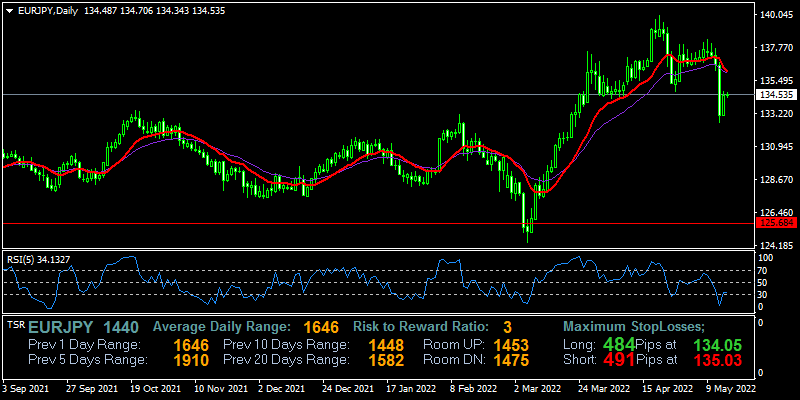Click the TSR indicator label
The height and width of the screenshot is (400, 800).
pyautogui.click(x=15, y=323)
